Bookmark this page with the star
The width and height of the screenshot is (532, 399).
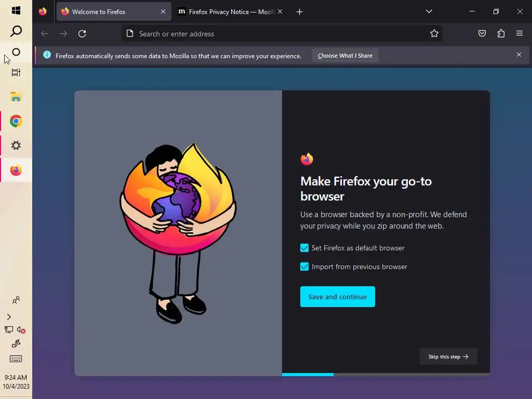click(434, 33)
